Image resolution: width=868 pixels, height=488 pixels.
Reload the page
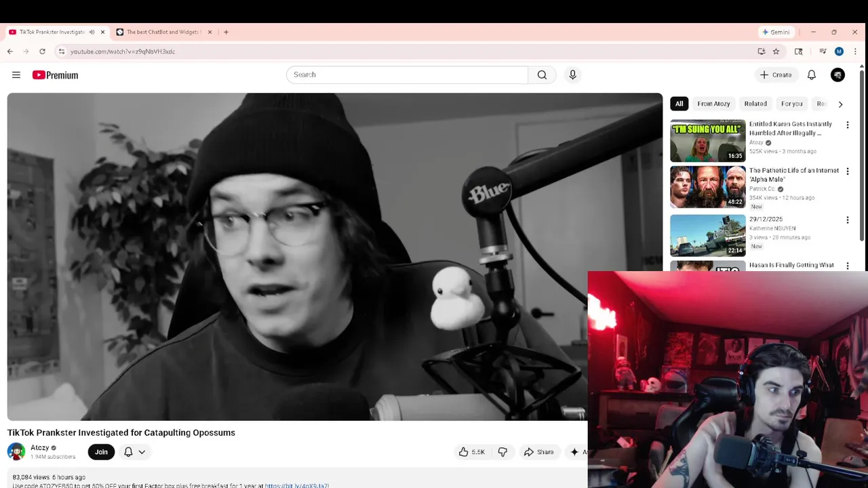42,52
